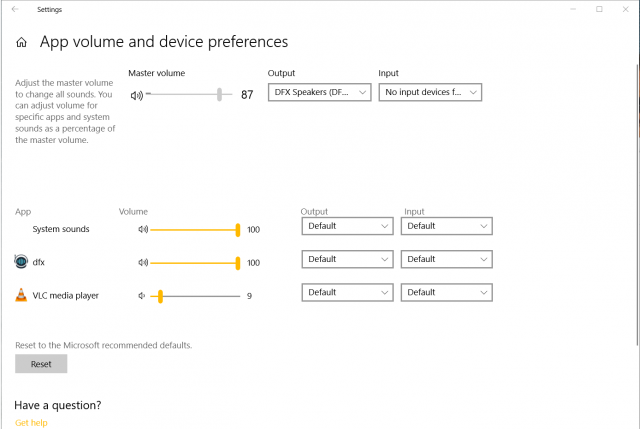Open dfx Output device dropdown
Viewport: 640px width, 429px height.
click(347, 259)
